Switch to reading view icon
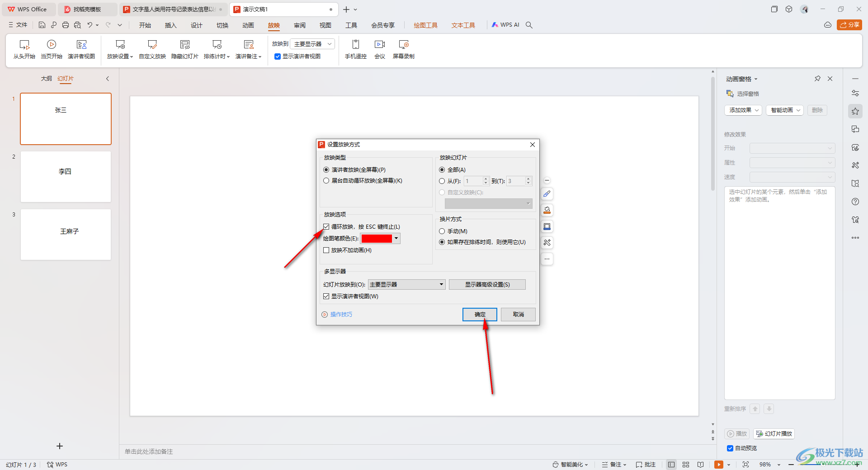 (700, 465)
